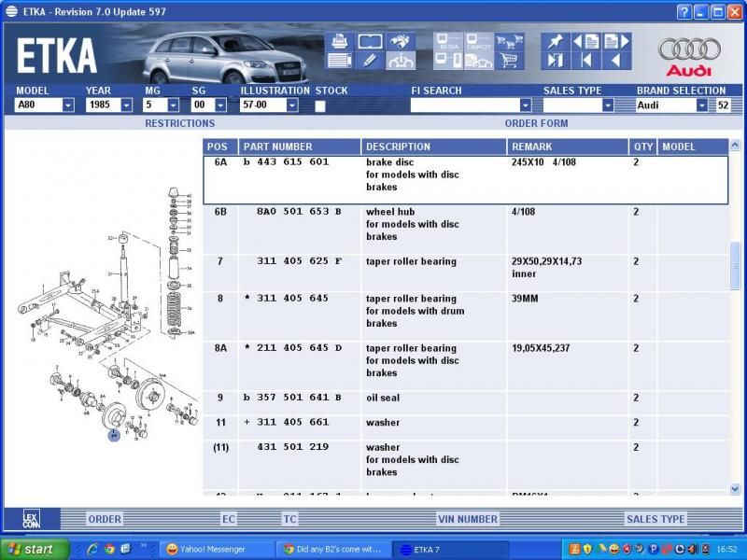The height and width of the screenshot is (560, 747).
Task: Click the TC button
Action: [x=289, y=519]
